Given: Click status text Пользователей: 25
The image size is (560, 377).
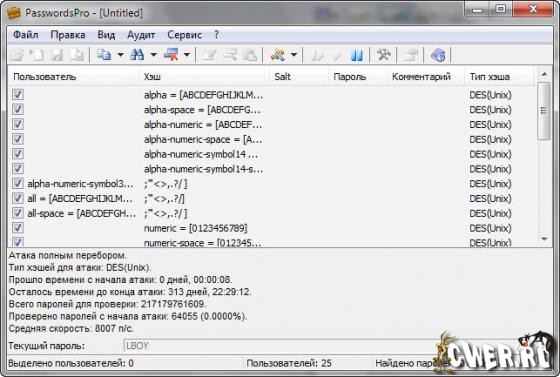Looking at the screenshot, I should click(289, 363).
